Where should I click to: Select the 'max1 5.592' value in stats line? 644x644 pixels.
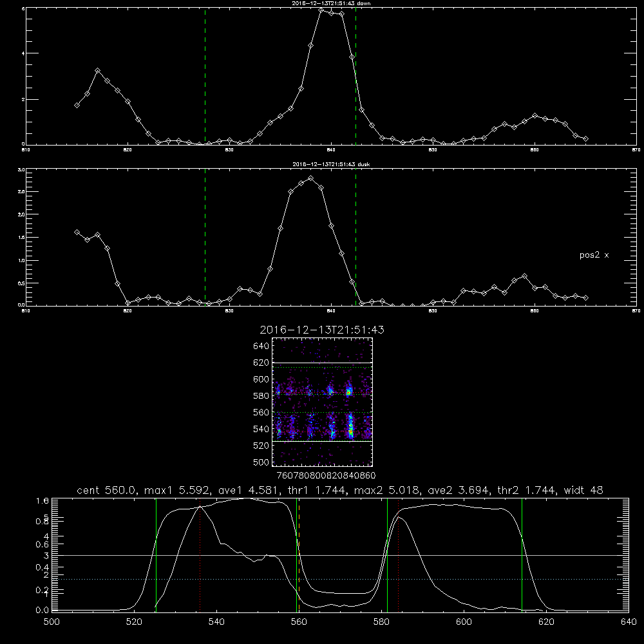tap(178, 490)
